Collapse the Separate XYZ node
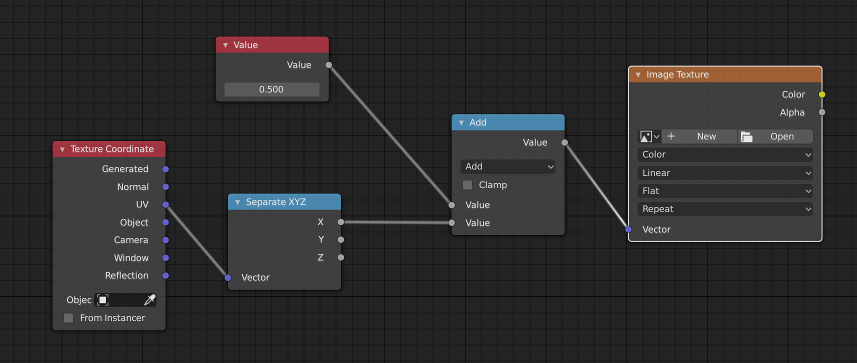Screen dimensions: 857x363 pos(237,202)
